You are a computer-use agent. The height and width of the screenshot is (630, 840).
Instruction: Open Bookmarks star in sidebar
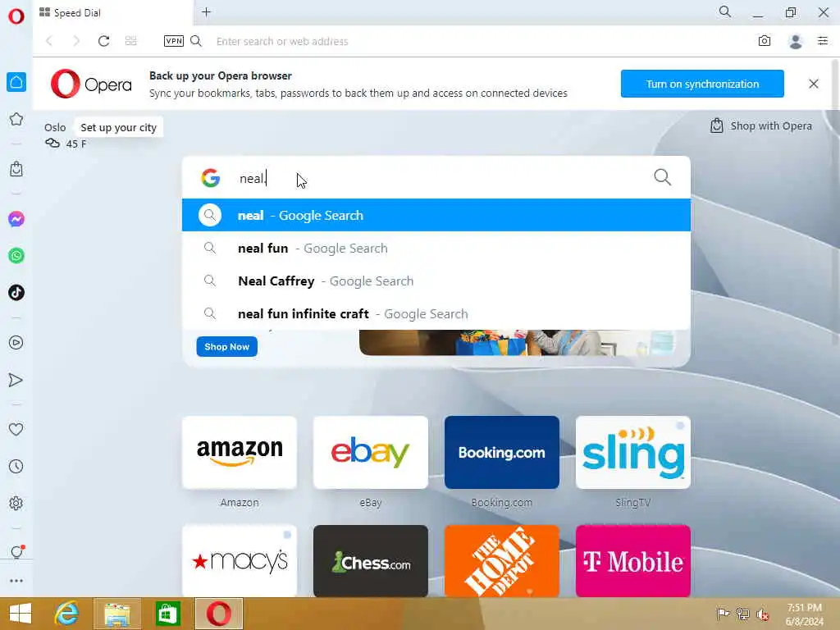click(x=16, y=119)
